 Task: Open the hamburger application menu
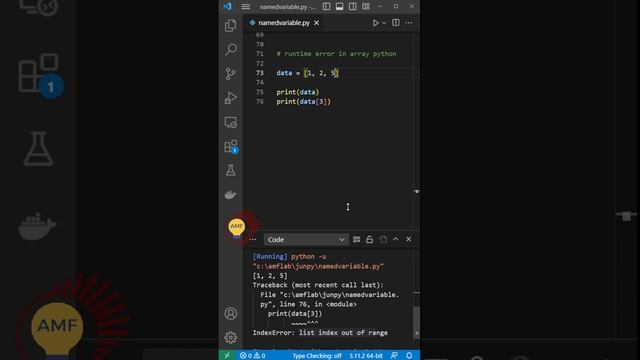[x=245, y=7]
